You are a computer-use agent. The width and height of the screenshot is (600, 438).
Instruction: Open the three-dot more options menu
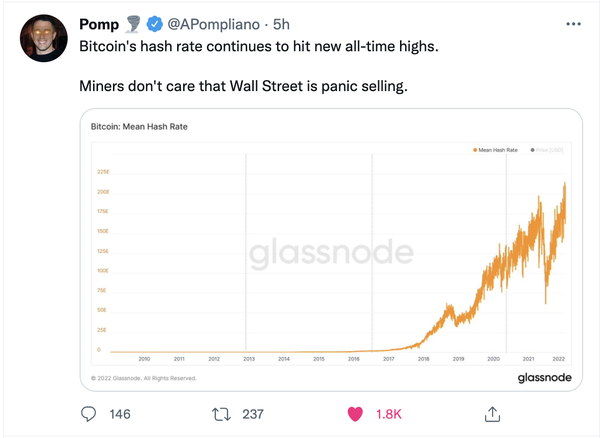click(573, 24)
